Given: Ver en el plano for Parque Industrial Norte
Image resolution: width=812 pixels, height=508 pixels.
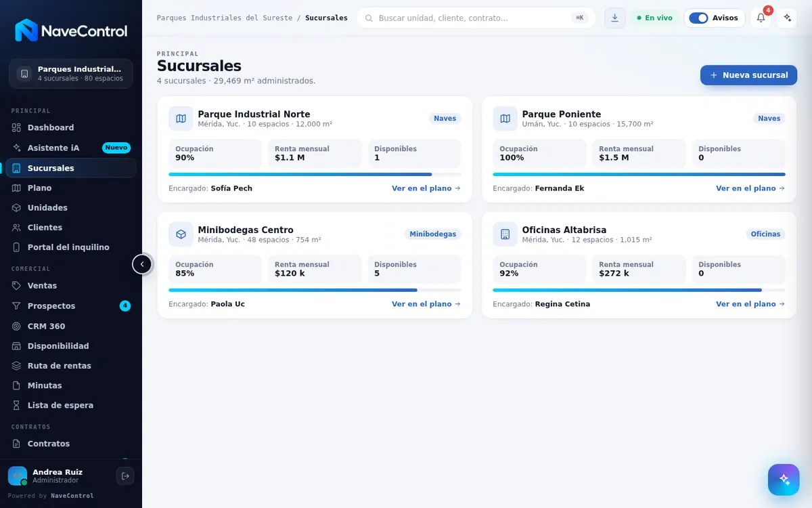Looking at the screenshot, I should click(x=426, y=188).
